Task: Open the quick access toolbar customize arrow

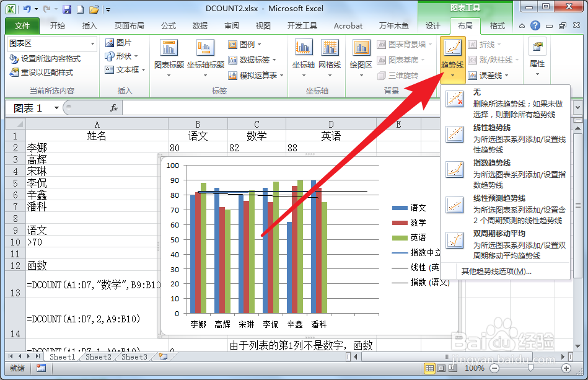Action: [108, 10]
